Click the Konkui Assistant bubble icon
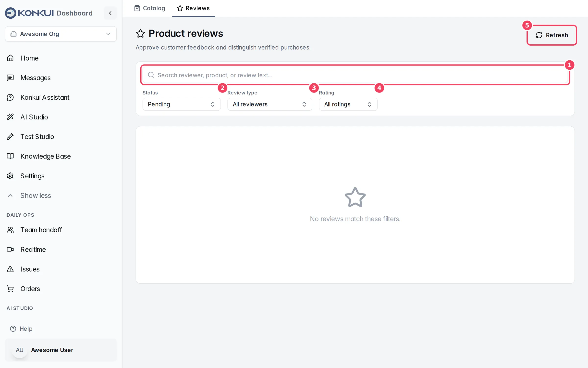Screen dimensions: 588x368 pos(10,97)
